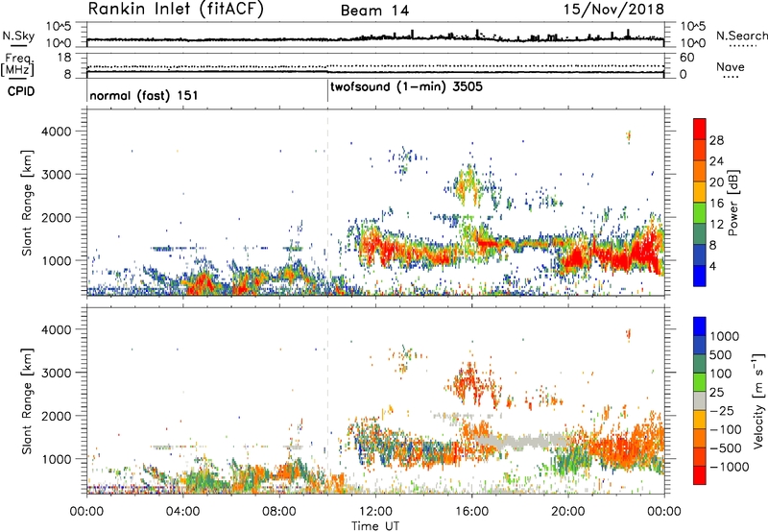Click the "Nave" legend label
Image resolution: width=768 pixels, height=532 pixels.
pos(731,66)
